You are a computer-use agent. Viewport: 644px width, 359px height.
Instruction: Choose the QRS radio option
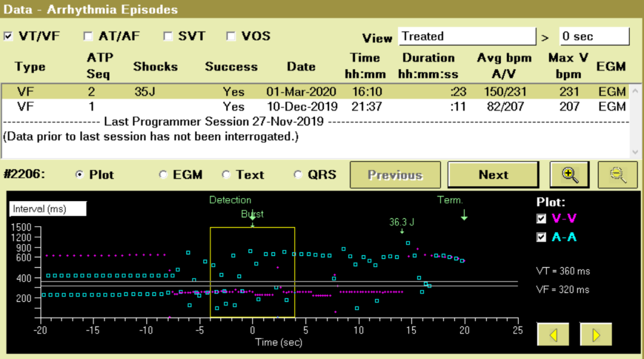point(298,175)
